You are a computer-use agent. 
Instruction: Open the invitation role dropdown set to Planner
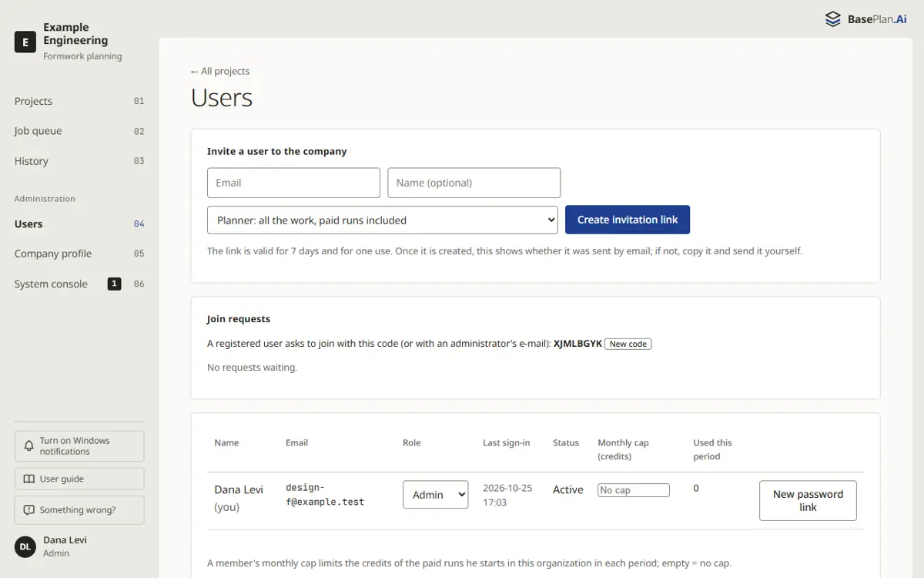pos(382,220)
